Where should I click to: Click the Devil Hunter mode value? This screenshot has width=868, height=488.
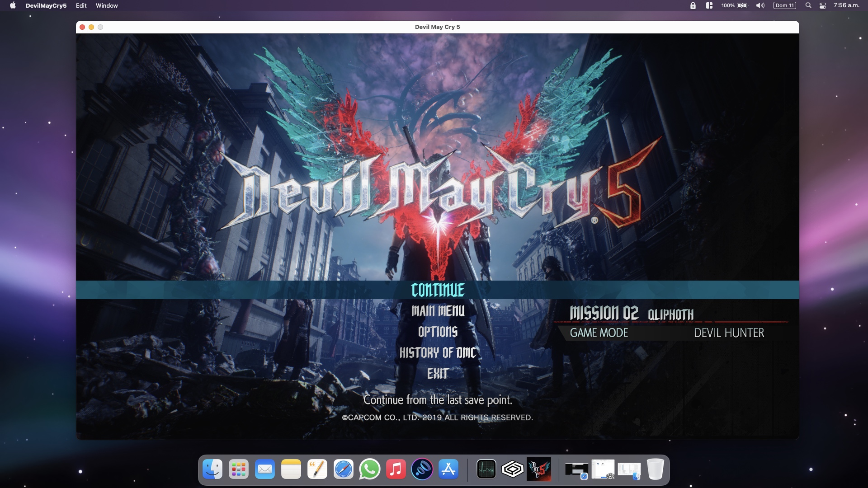(x=729, y=333)
